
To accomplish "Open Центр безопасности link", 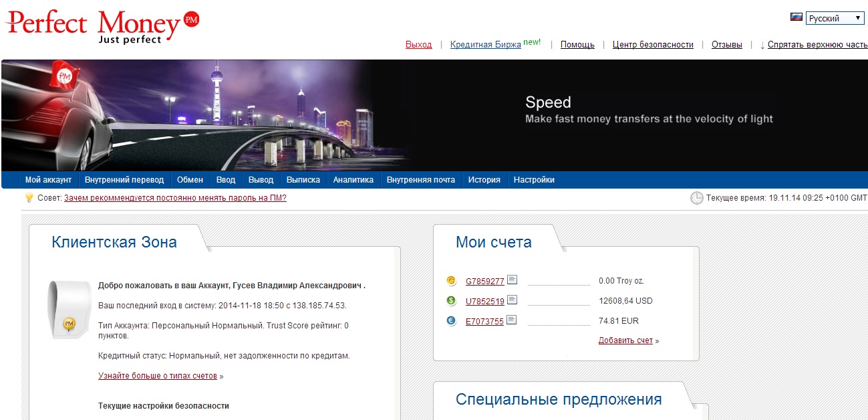I will click(653, 45).
